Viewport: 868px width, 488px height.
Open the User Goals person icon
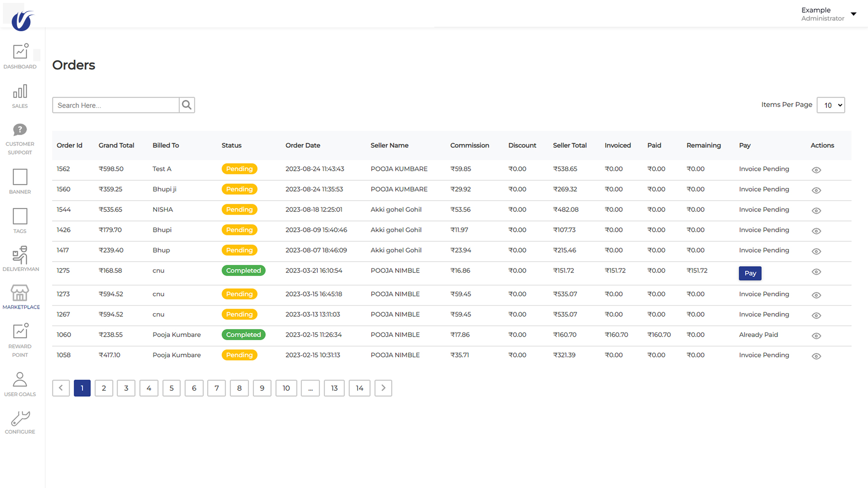point(20,380)
